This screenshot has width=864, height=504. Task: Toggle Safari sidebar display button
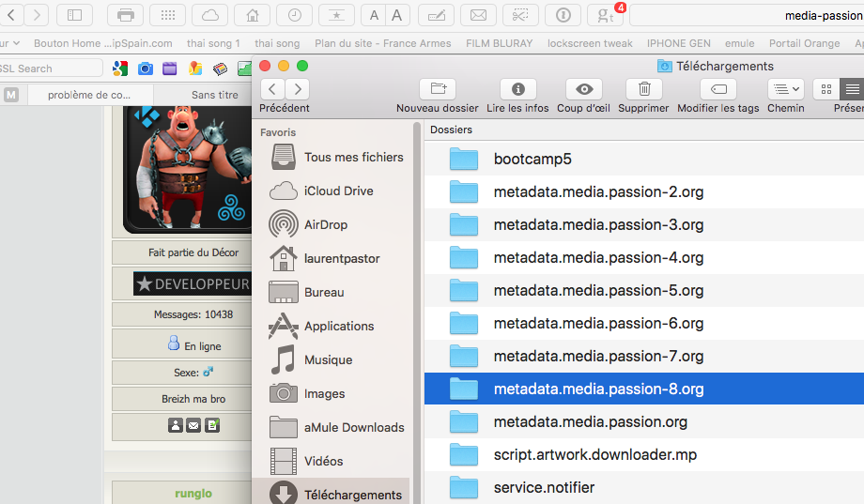coord(74,15)
